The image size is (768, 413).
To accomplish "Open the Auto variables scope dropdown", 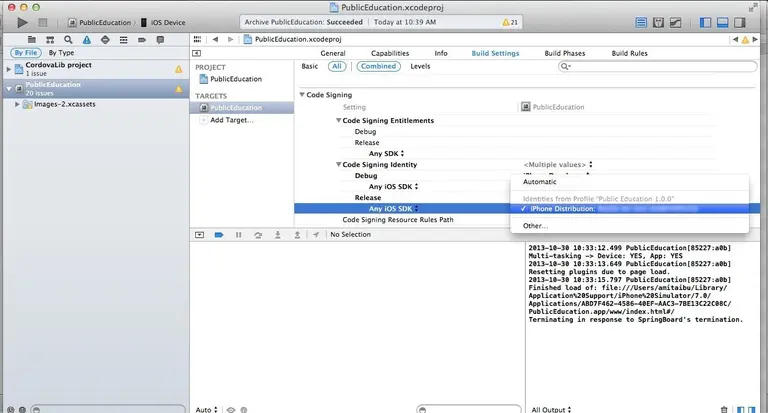I will coord(206,410).
